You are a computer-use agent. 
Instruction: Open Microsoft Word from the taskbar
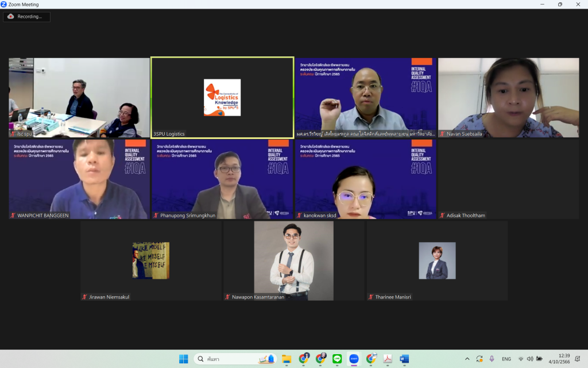404,359
